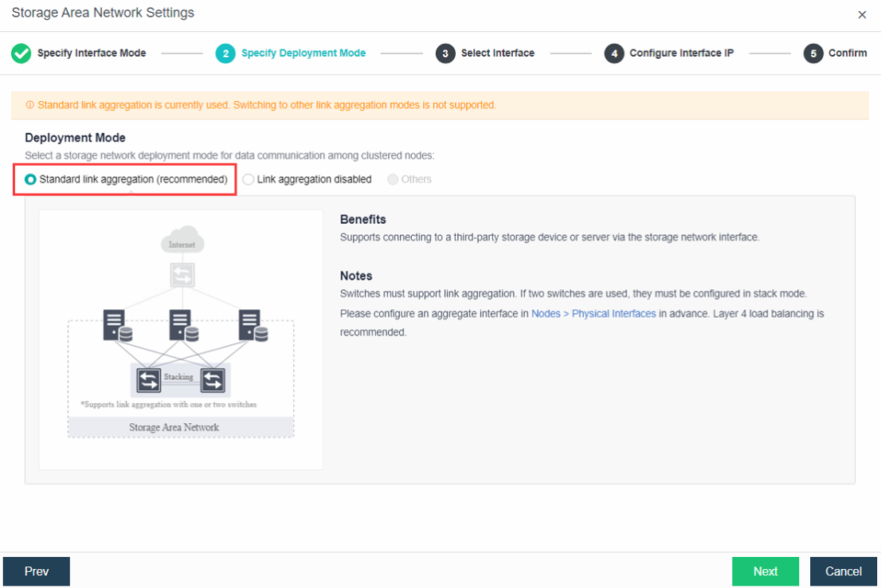Close the Storage Area Network Settings dialog
This screenshot has height=588, width=881.
pyautogui.click(x=862, y=14)
